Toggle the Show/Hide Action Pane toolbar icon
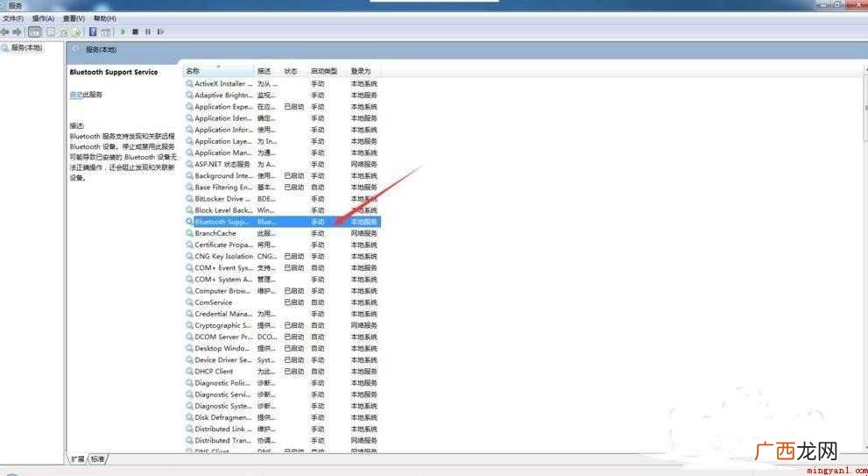868x476 pixels. pyautogui.click(x=106, y=32)
